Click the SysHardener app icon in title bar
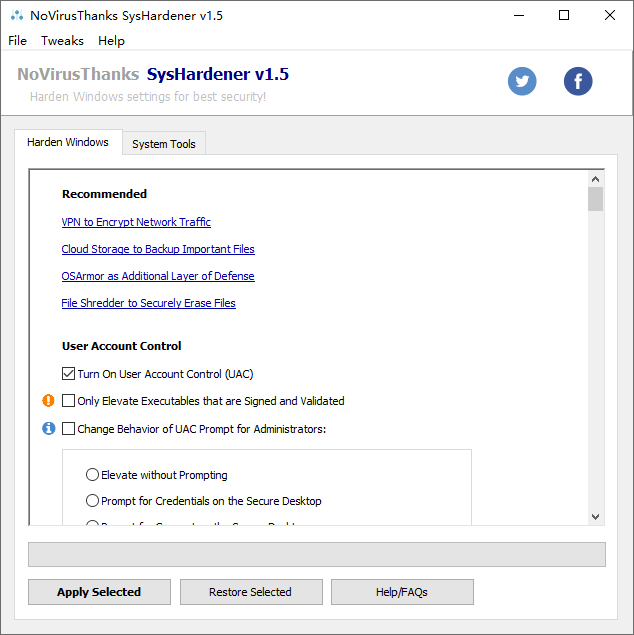Image resolution: width=634 pixels, height=635 pixels. point(16,16)
